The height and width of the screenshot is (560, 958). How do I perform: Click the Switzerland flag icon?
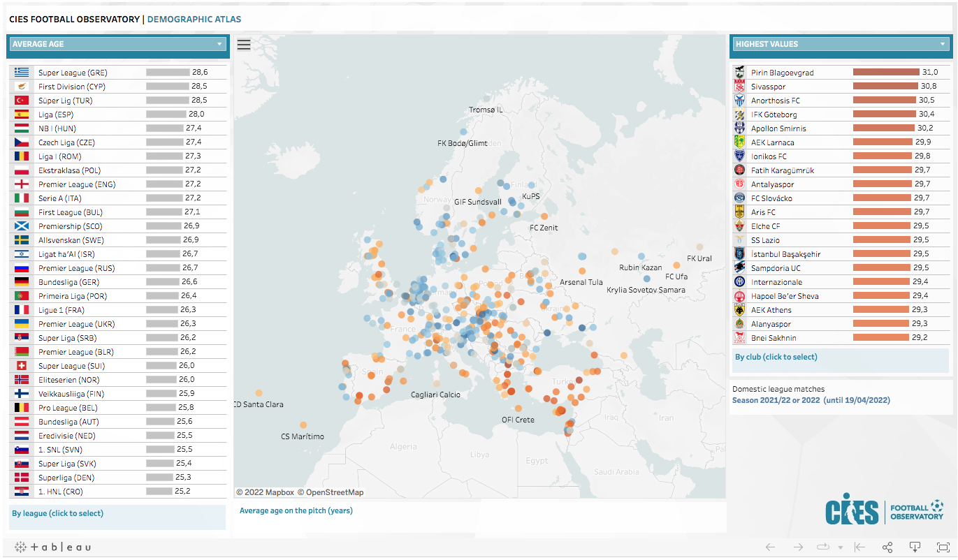point(22,366)
